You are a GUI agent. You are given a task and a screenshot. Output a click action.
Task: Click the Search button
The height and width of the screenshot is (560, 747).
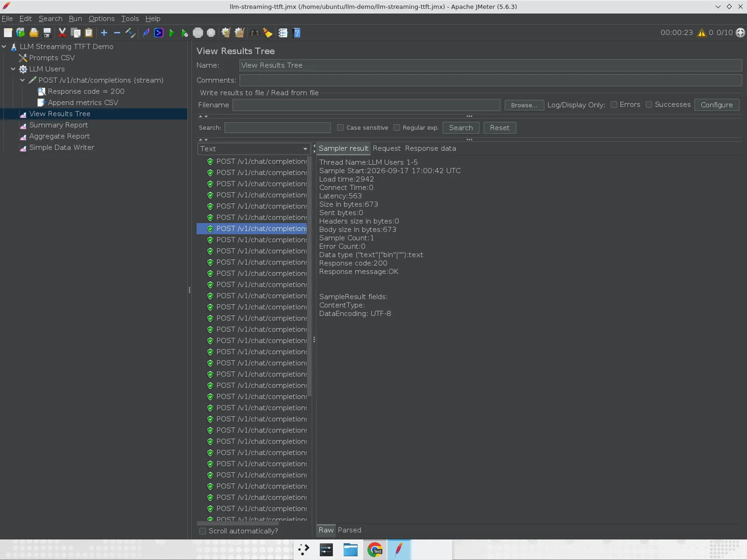pyautogui.click(x=461, y=128)
